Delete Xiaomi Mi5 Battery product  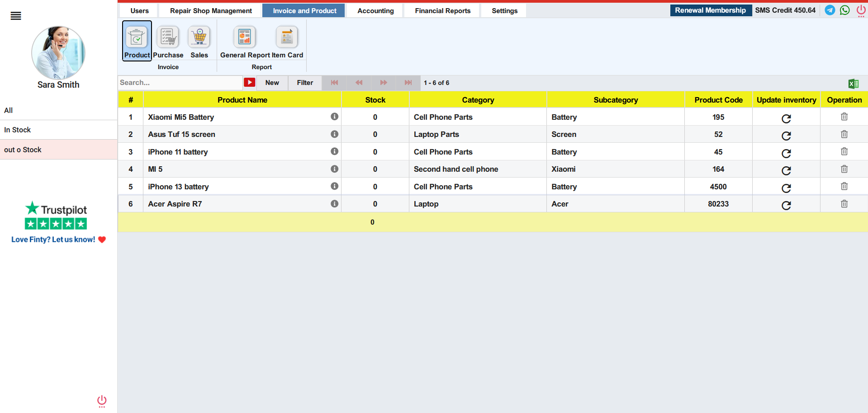(844, 117)
